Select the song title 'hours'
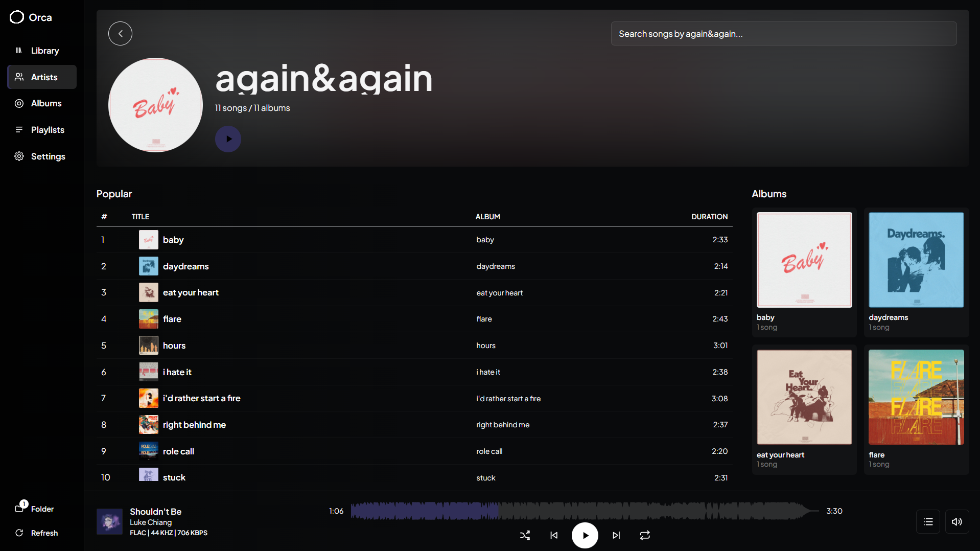This screenshot has height=551, width=980. pos(174,346)
